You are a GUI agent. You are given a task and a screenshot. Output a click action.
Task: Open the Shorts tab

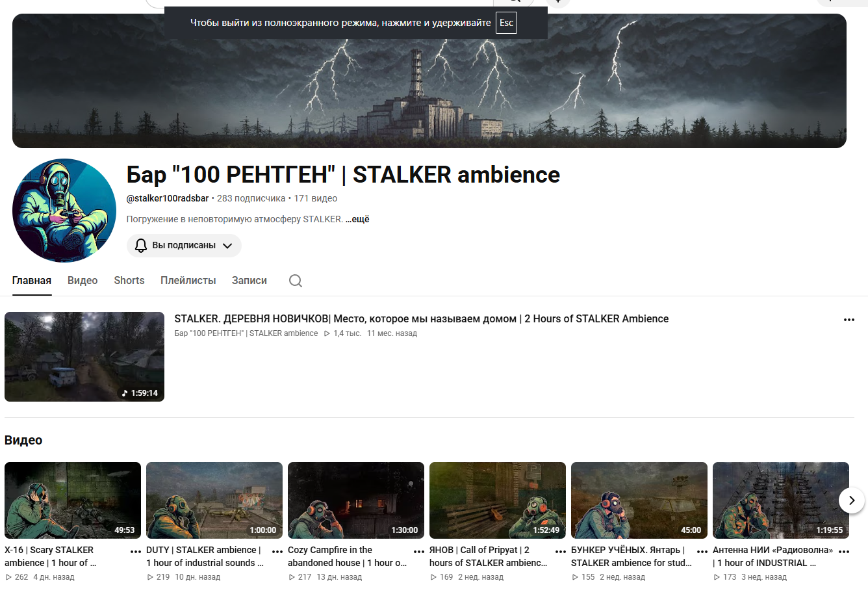pyautogui.click(x=129, y=281)
